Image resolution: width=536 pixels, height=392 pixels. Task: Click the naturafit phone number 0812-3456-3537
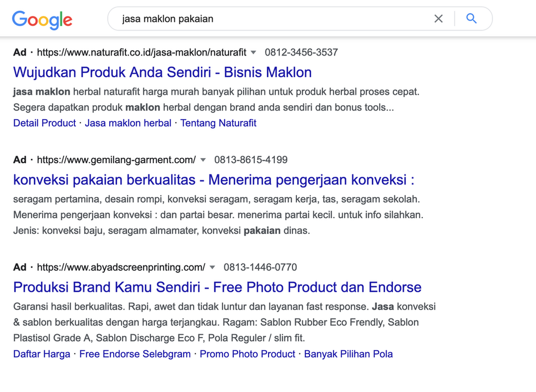[x=301, y=52]
